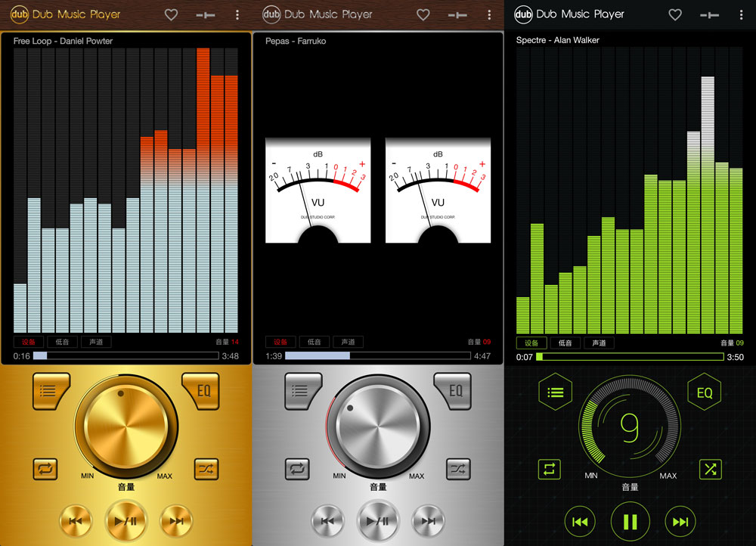Tap the green spectrum visualizer of Spectre
Image resolution: width=756 pixels, height=546 pixels.
click(x=630, y=191)
